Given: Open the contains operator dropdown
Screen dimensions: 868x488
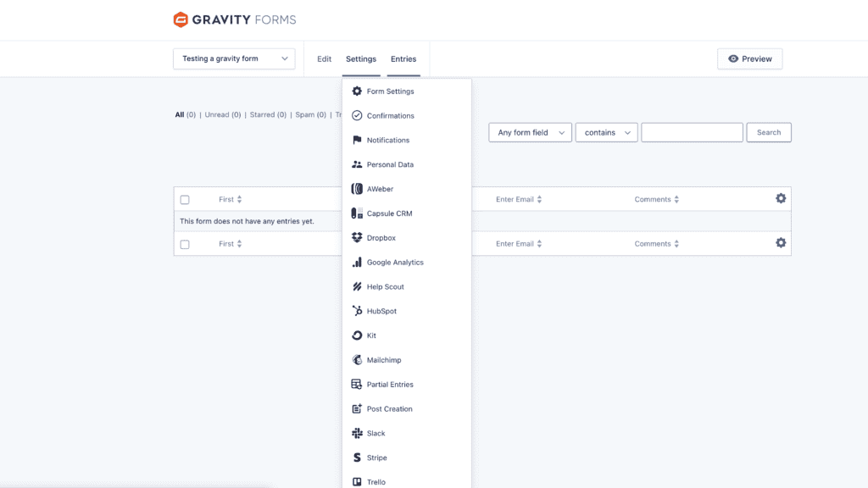Looking at the screenshot, I should tap(607, 132).
